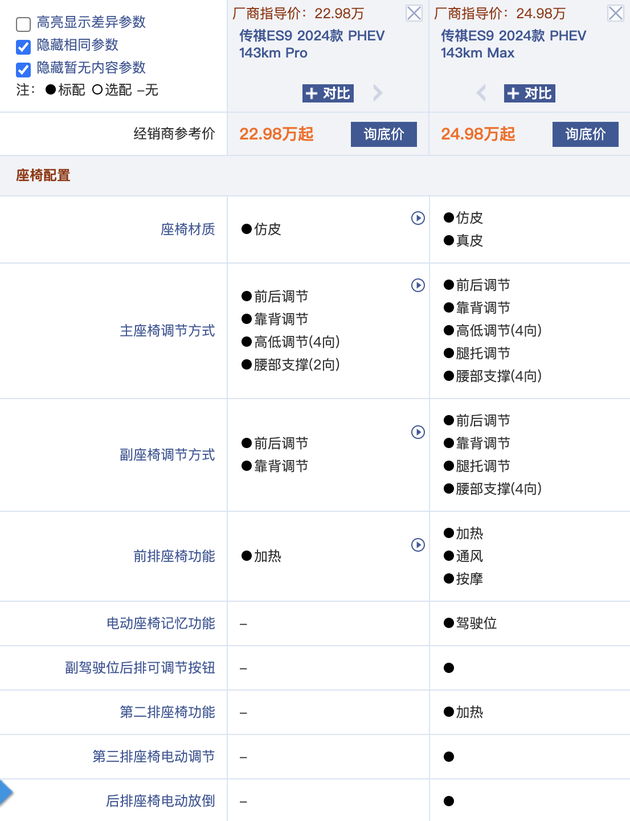The image size is (630, 821).
Task: Click the 座椅配置 section header
Action: 43,175
